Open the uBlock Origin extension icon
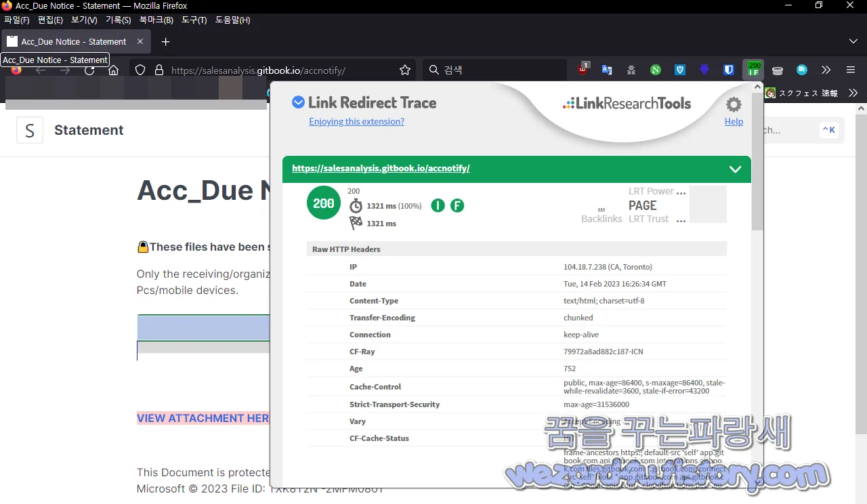867x504 pixels. [x=583, y=69]
